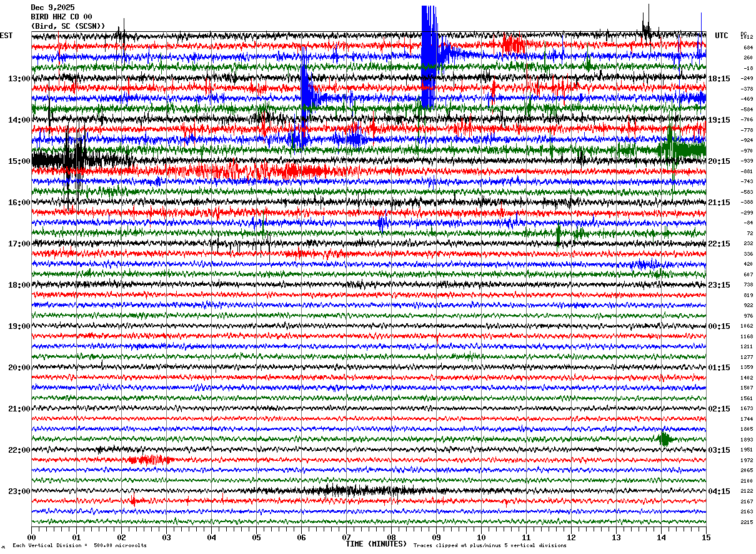Click the date label 'Dec 9,2025'
756x554 pixels.
point(52,8)
